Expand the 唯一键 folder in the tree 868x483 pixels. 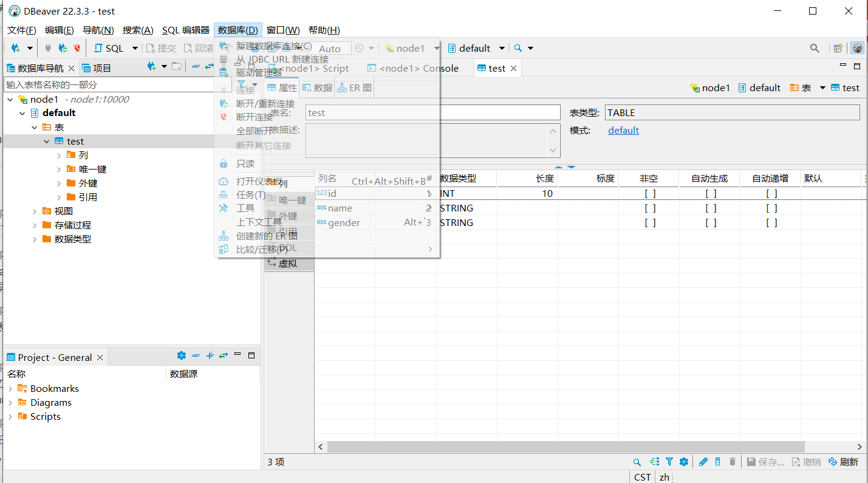(x=59, y=170)
